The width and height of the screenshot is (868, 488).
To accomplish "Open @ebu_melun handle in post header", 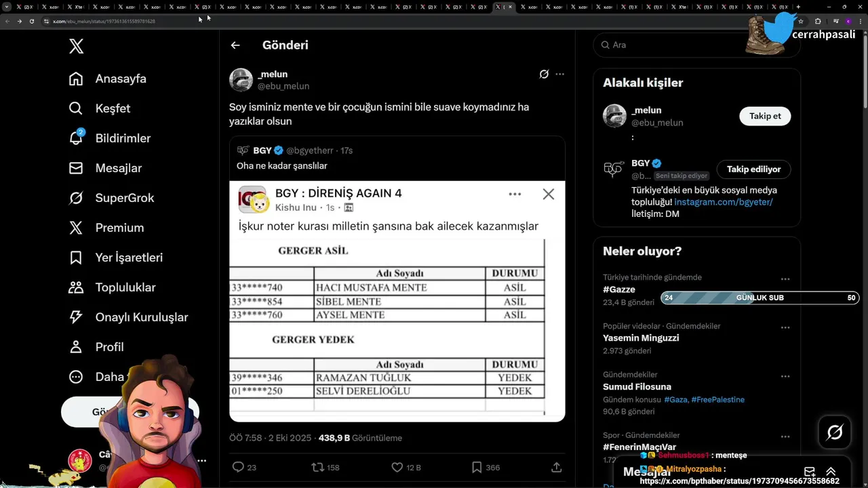I will 283,86.
